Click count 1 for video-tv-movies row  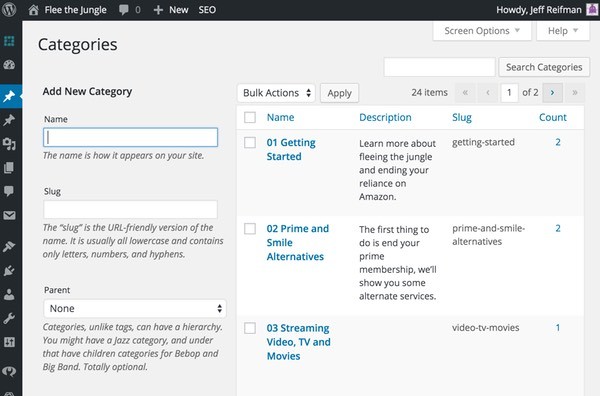[558, 328]
